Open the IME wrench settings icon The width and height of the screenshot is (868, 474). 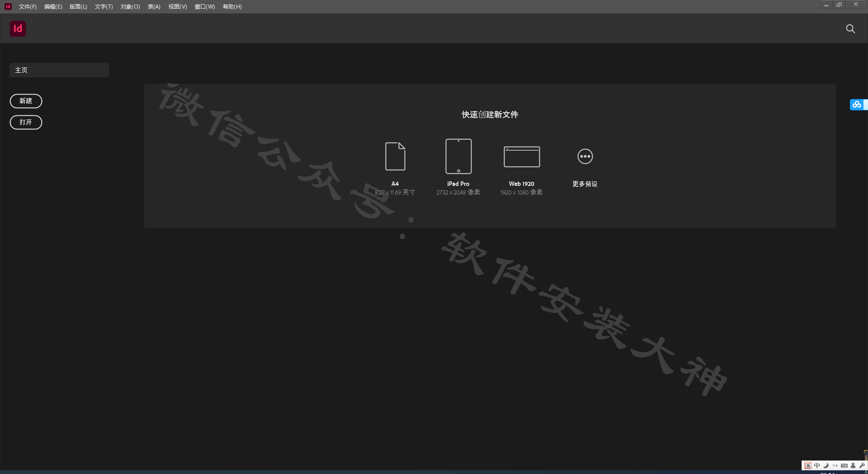click(862, 465)
